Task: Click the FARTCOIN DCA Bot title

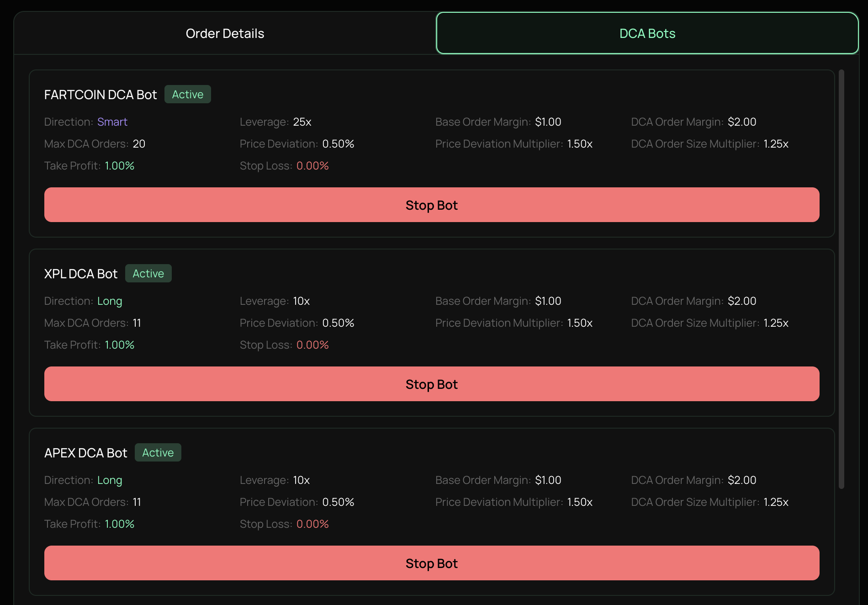Action: (101, 95)
